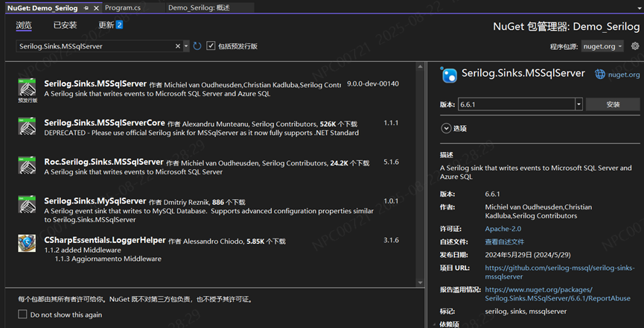Open the document tab list dropdown

(639, 8)
